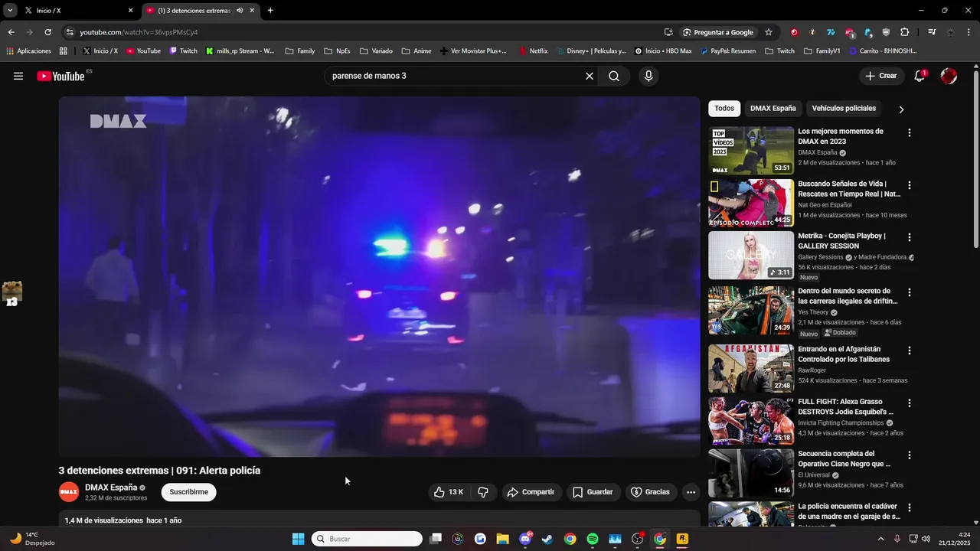980x551 pixels.
Task: Open the DMAX España channel avatar
Action: pos(69,492)
